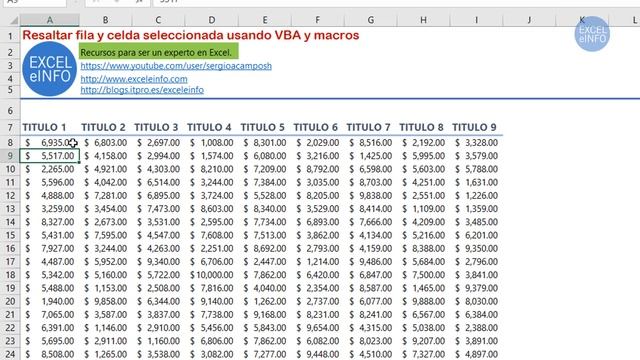This screenshot has width=640, height=360.
Task: Click the green 'Recursos para ser un experto' cell
Action: [158, 52]
